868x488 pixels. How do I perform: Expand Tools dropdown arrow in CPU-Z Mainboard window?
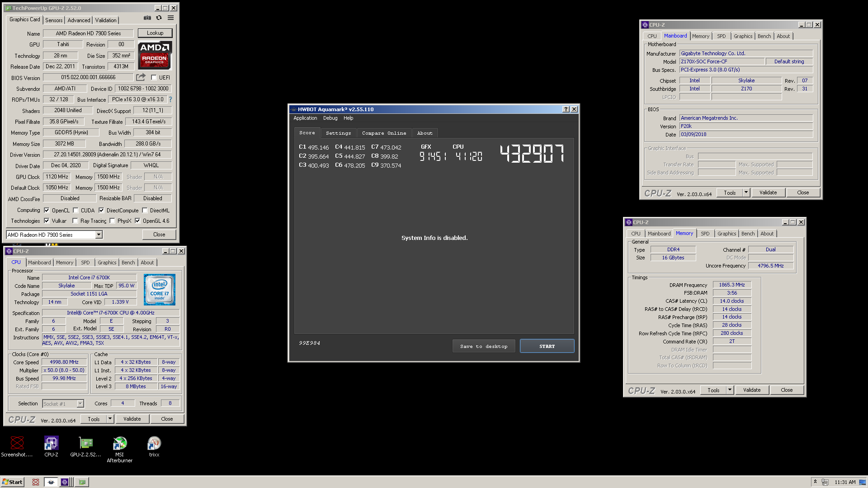(746, 192)
